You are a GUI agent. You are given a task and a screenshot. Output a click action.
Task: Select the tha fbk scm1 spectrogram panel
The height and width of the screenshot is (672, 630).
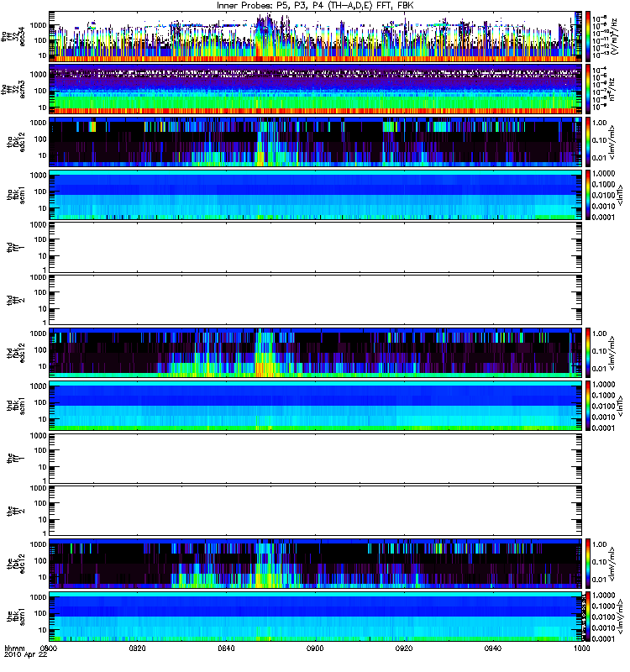pos(316,195)
